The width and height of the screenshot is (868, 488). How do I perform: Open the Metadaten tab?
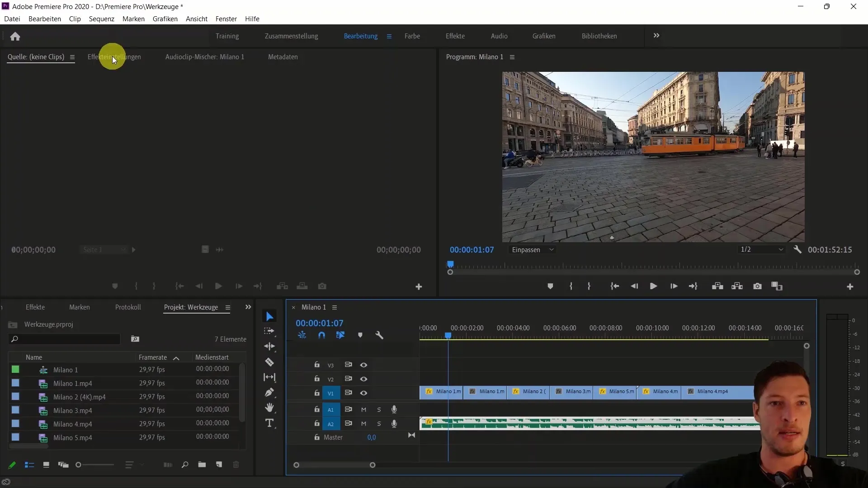tap(283, 57)
